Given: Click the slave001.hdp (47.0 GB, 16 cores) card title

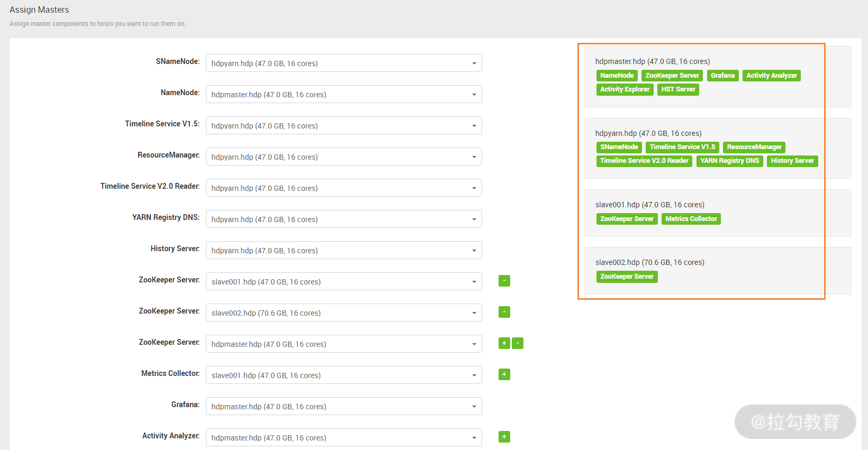Looking at the screenshot, I should (x=650, y=205).
